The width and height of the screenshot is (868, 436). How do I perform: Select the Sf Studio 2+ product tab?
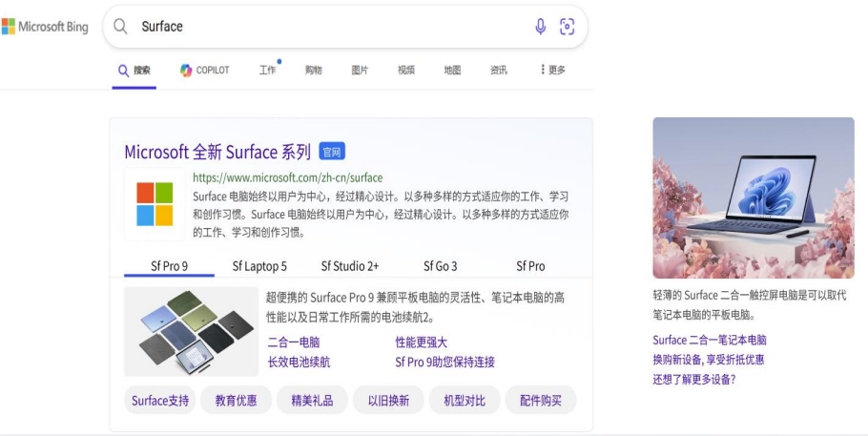pos(350,266)
